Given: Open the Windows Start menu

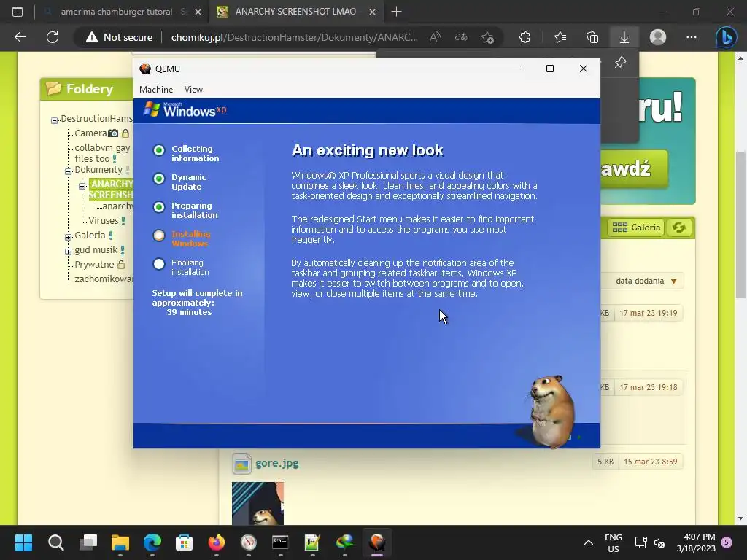Looking at the screenshot, I should pyautogui.click(x=23, y=542).
